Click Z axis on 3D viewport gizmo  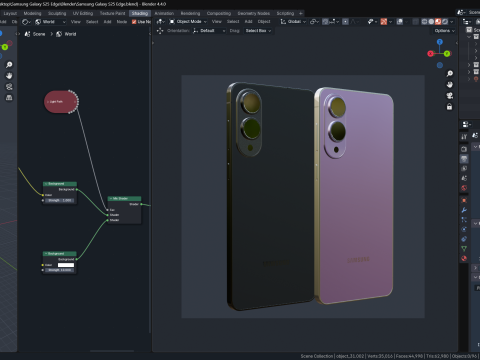(x=440, y=42)
